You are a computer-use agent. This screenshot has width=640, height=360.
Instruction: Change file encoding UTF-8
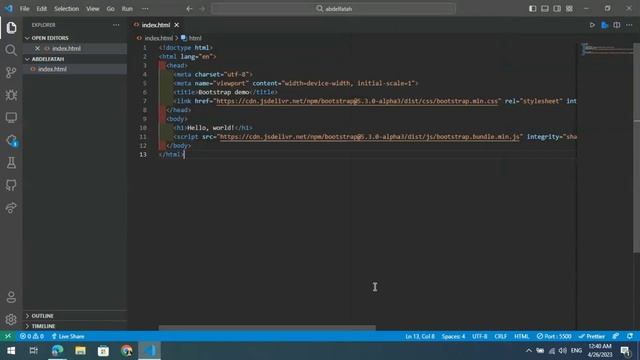pyautogui.click(x=480, y=336)
